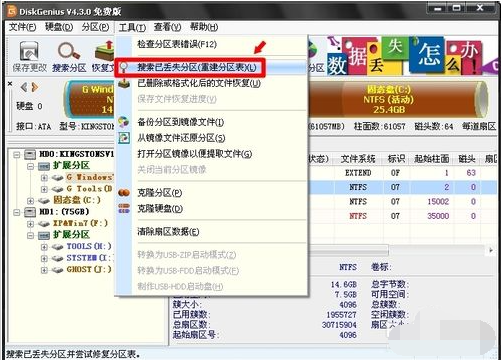Click the 磁头 column header
The image size is (501, 360).
click(x=467, y=159)
